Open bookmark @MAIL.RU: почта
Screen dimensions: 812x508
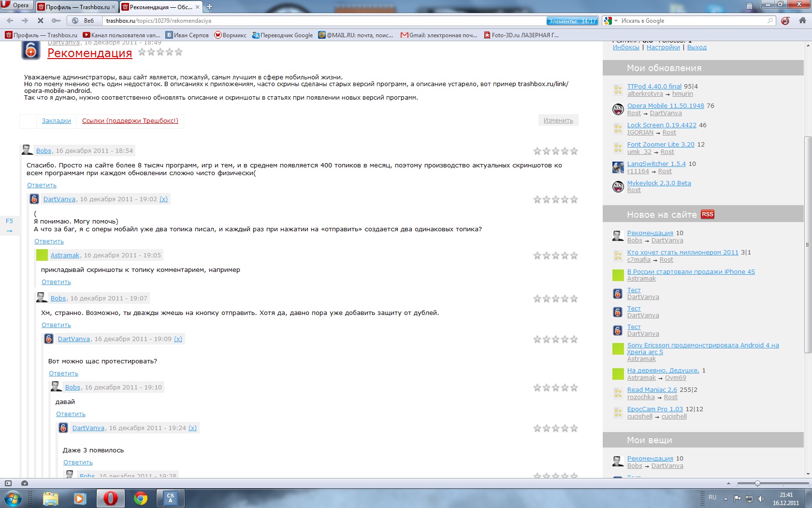[356, 35]
